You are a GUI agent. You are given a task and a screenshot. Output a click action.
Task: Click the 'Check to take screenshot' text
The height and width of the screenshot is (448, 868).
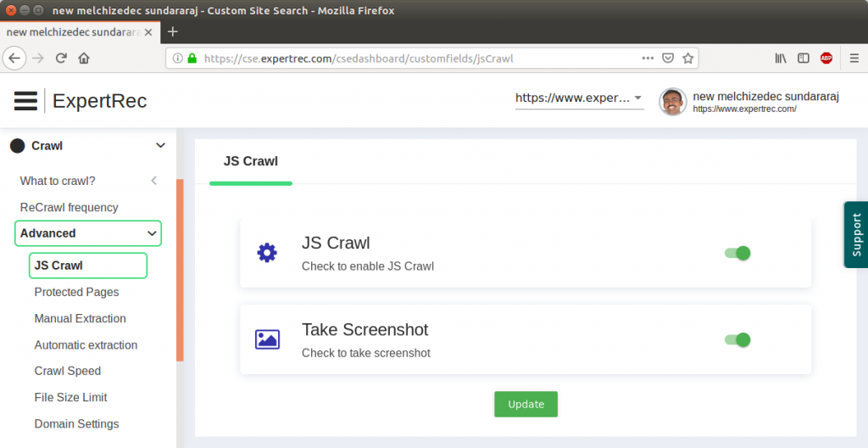pos(366,353)
